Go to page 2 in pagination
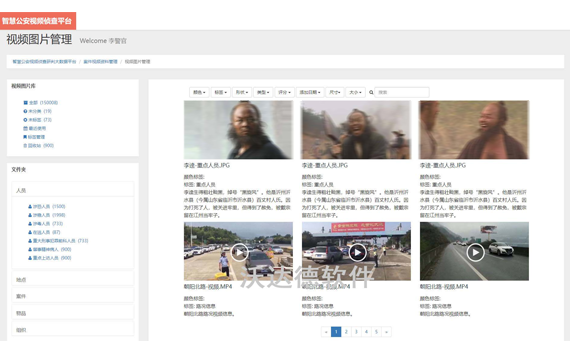This screenshot has height=360, width=570. [x=346, y=332]
